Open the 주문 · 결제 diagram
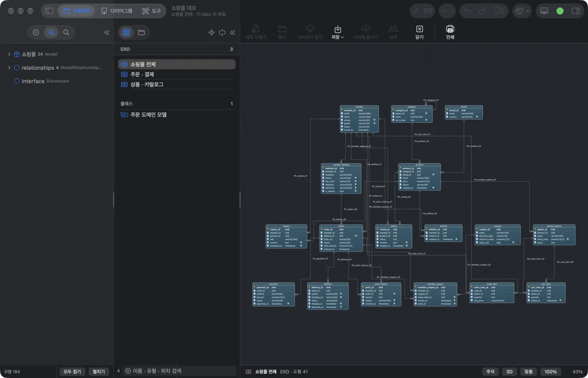The height and width of the screenshot is (378, 588). [177, 74]
